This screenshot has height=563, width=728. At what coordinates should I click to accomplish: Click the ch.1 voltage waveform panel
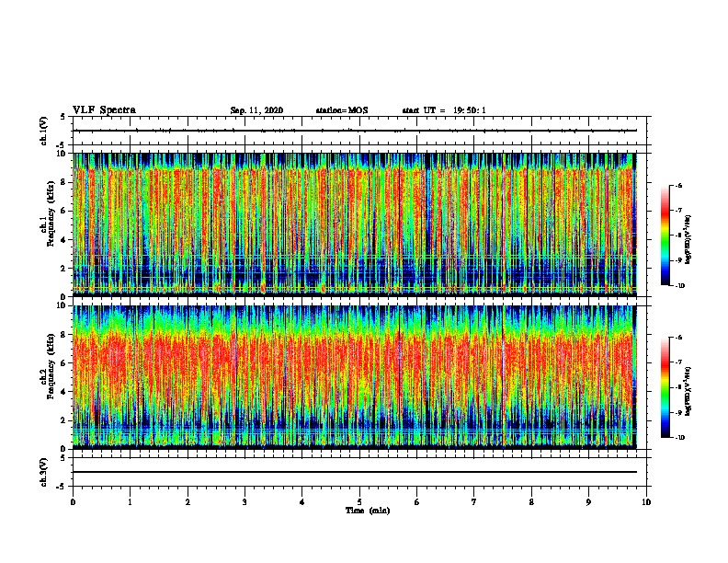(x=359, y=131)
